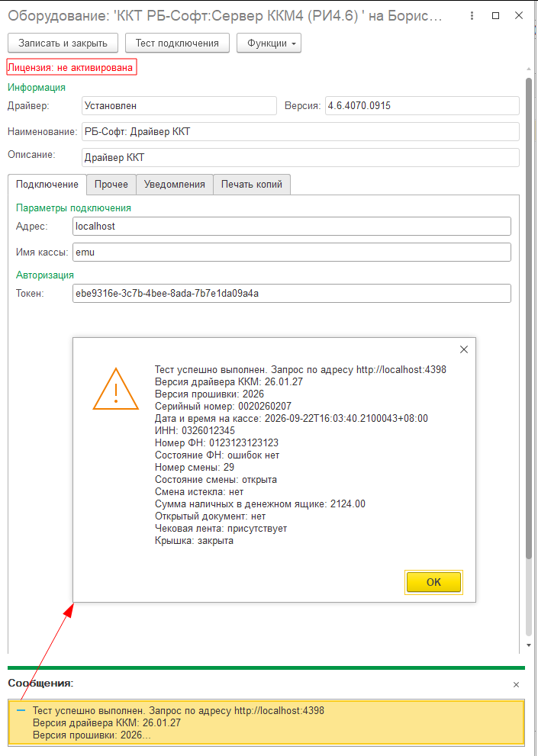The image size is (538, 756).
Task: Click 'Открытый документ: нет' line
Action: (211, 516)
